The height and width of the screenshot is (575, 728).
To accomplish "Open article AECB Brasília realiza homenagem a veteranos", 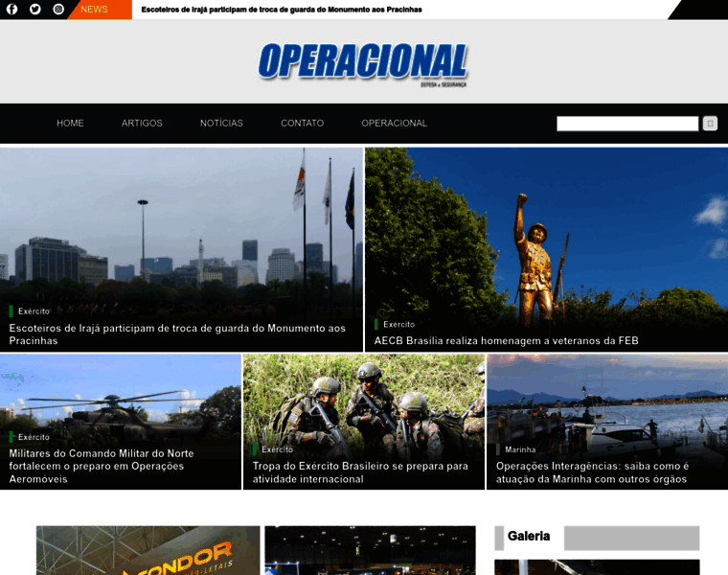I will coord(506,341).
